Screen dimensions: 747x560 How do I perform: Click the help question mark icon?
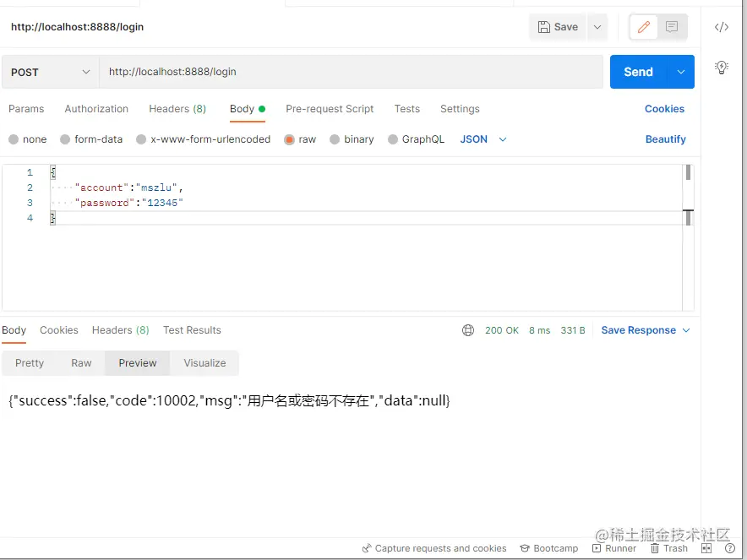click(729, 548)
